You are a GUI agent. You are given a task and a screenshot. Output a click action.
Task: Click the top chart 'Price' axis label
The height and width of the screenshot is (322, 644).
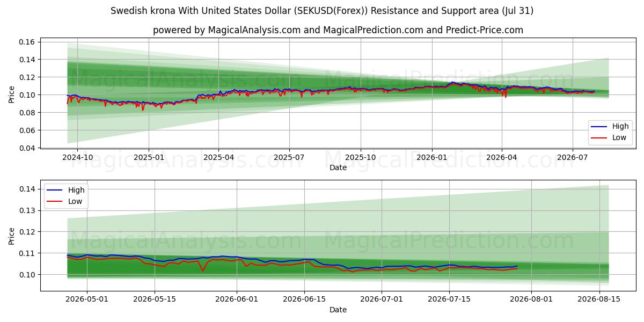[12, 94]
